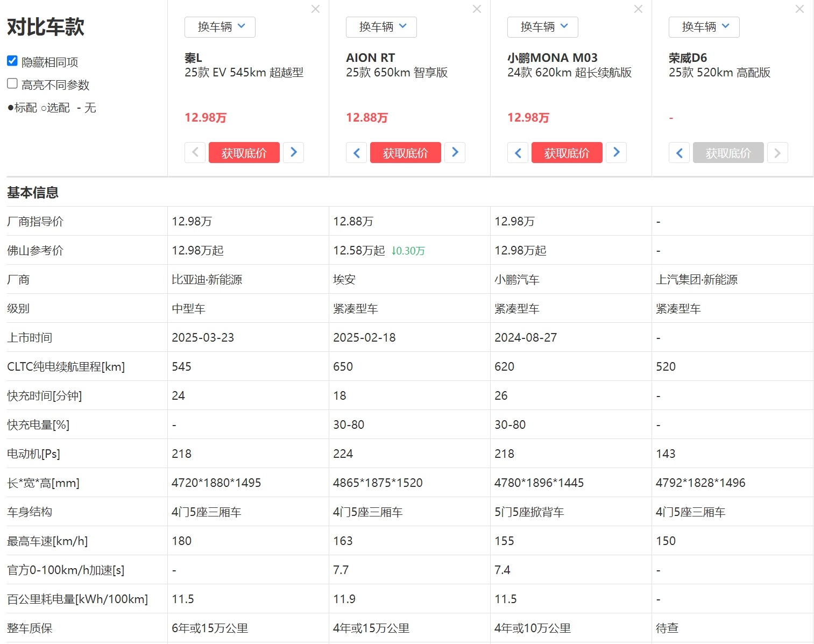The height and width of the screenshot is (644, 814).
Task: Remove 秦L from the comparison
Action: (316, 9)
